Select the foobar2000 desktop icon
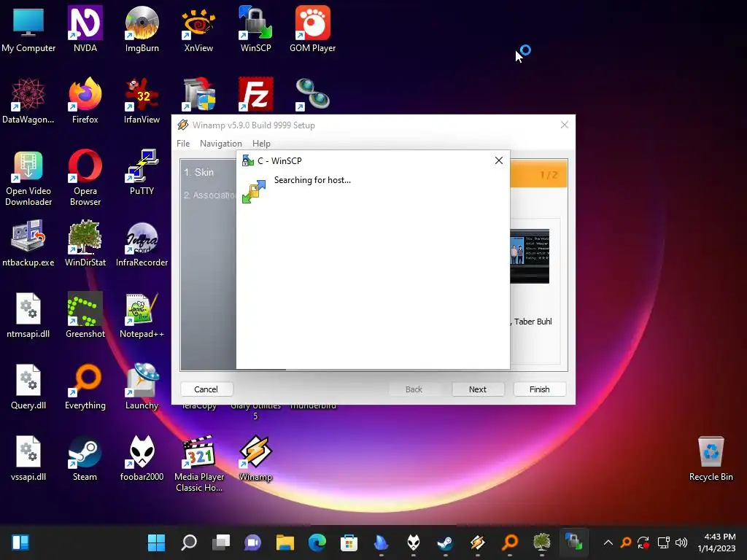 142,458
